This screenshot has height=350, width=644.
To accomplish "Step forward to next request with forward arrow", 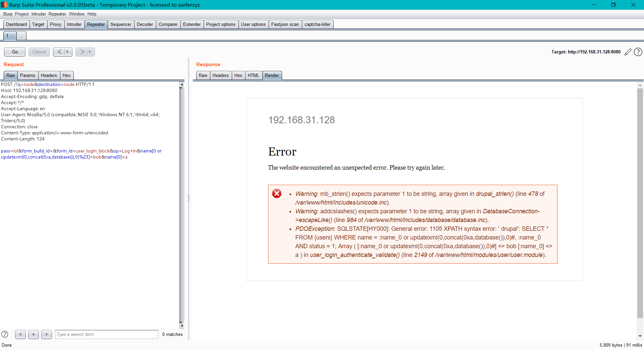I will [x=82, y=52].
